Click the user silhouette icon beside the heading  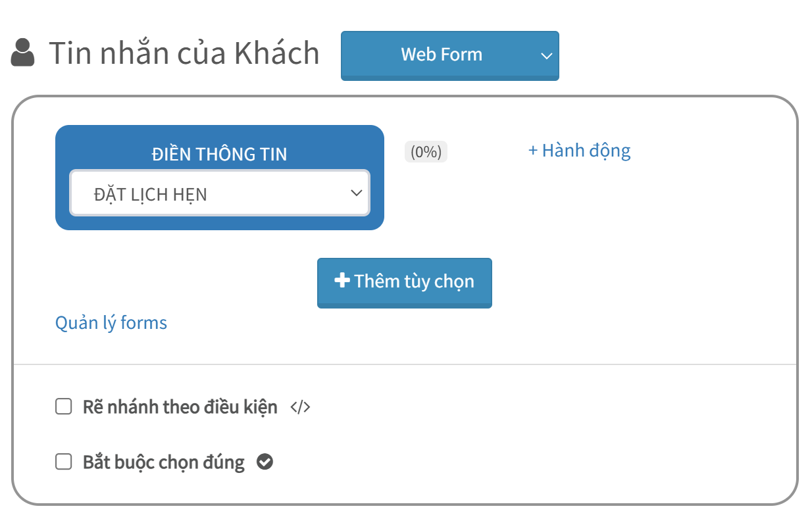click(23, 53)
